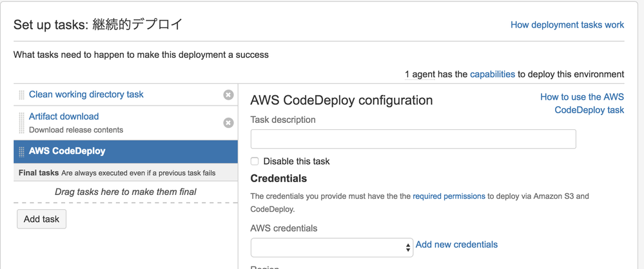Grab the drag handle of AWS CodeDeploy task
The image size is (644, 269).
21,151
